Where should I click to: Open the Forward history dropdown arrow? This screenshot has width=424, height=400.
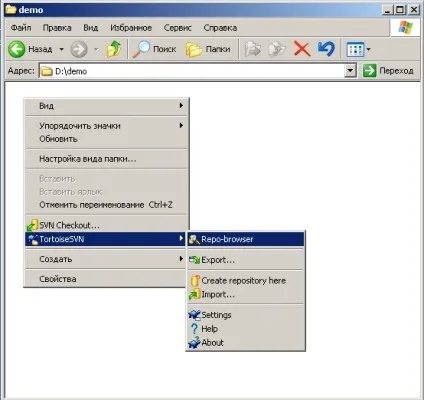[96, 49]
